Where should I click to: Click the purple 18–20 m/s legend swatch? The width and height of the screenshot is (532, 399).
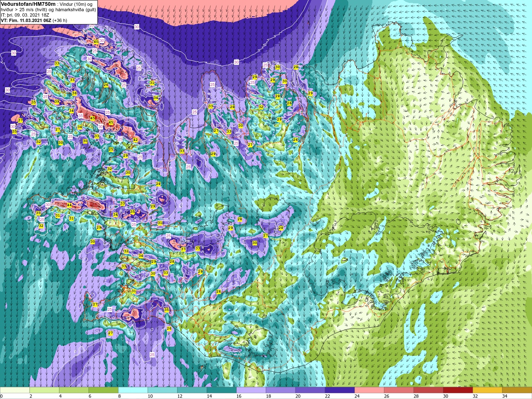click(x=281, y=390)
